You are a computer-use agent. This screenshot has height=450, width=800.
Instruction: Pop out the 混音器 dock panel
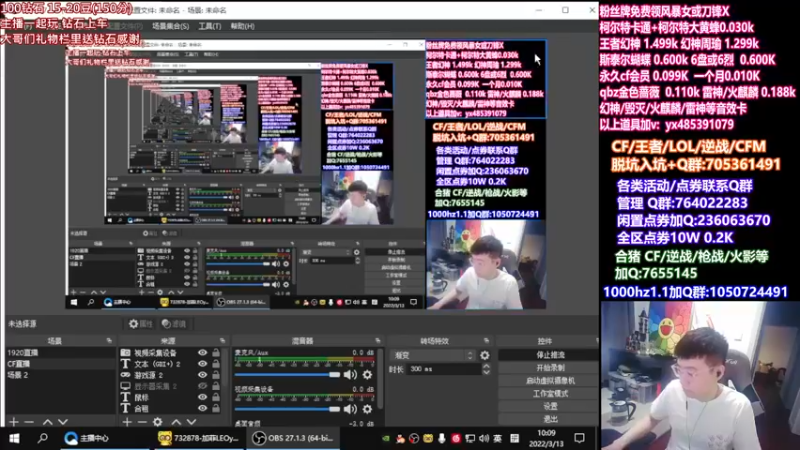click(x=378, y=340)
